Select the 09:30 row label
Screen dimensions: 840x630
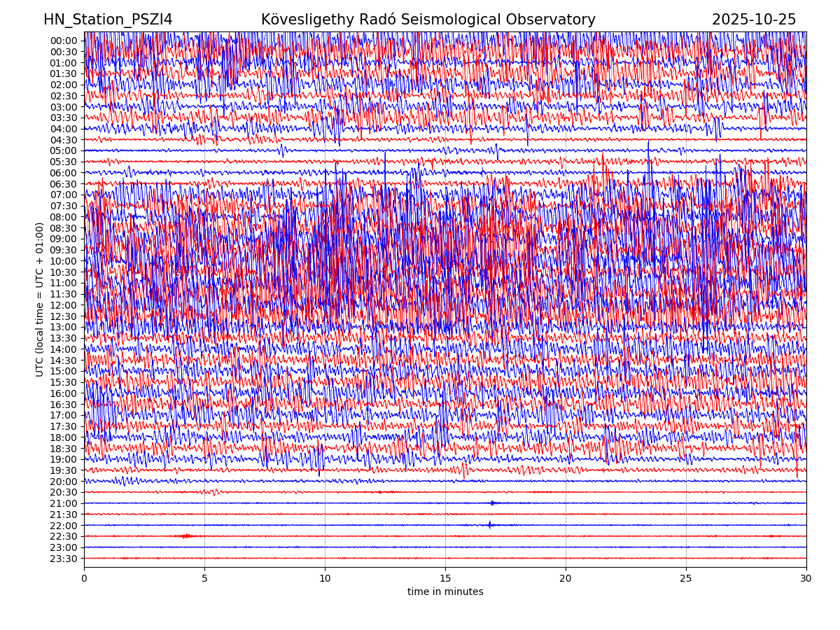[64, 250]
